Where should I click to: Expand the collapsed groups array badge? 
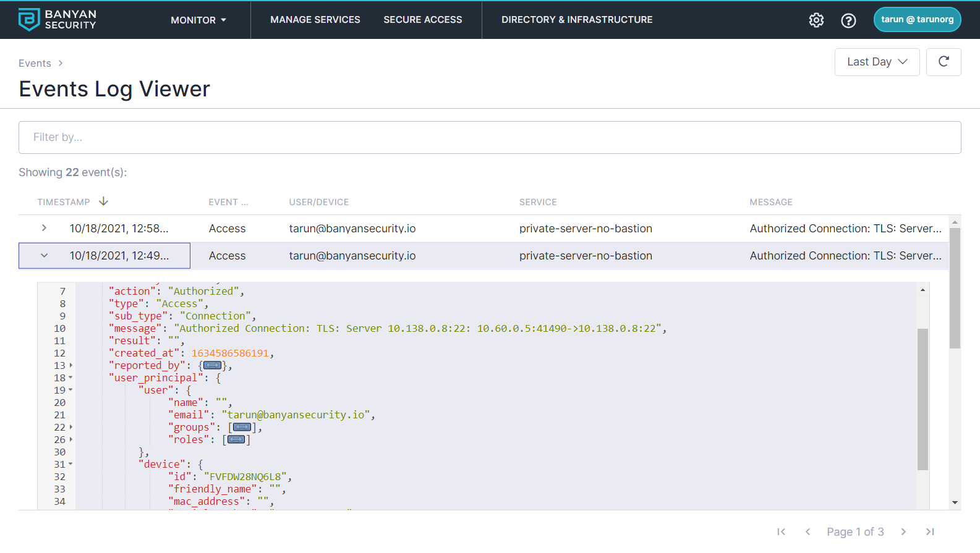(242, 427)
